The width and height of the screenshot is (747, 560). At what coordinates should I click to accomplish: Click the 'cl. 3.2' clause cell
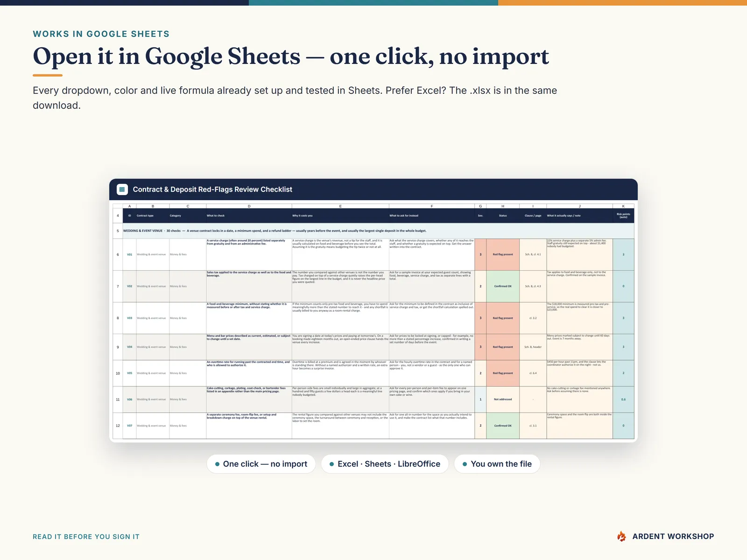click(533, 318)
